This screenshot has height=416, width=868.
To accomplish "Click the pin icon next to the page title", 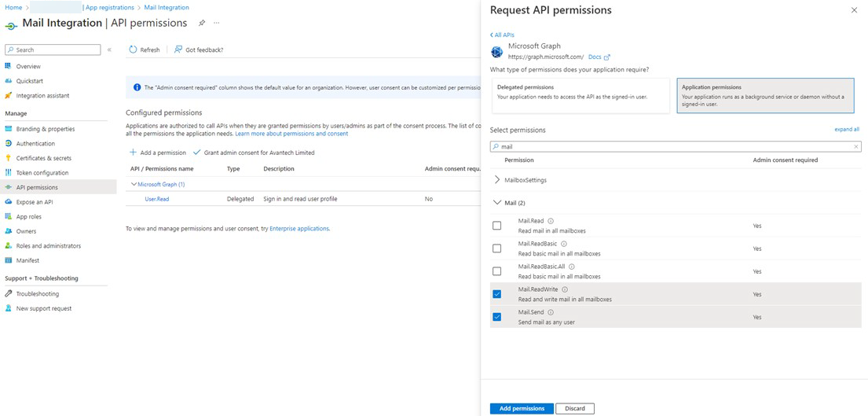I will (202, 23).
